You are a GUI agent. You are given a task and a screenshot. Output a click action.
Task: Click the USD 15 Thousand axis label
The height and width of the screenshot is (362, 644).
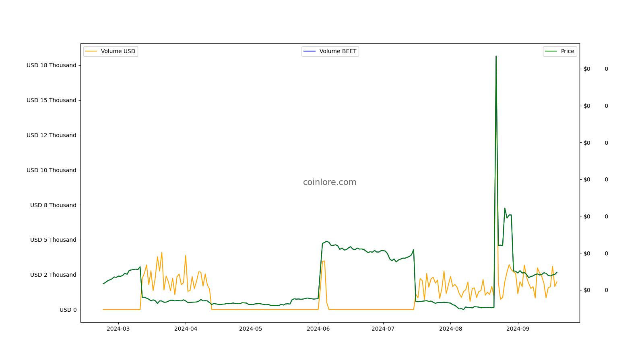pyautogui.click(x=52, y=100)
